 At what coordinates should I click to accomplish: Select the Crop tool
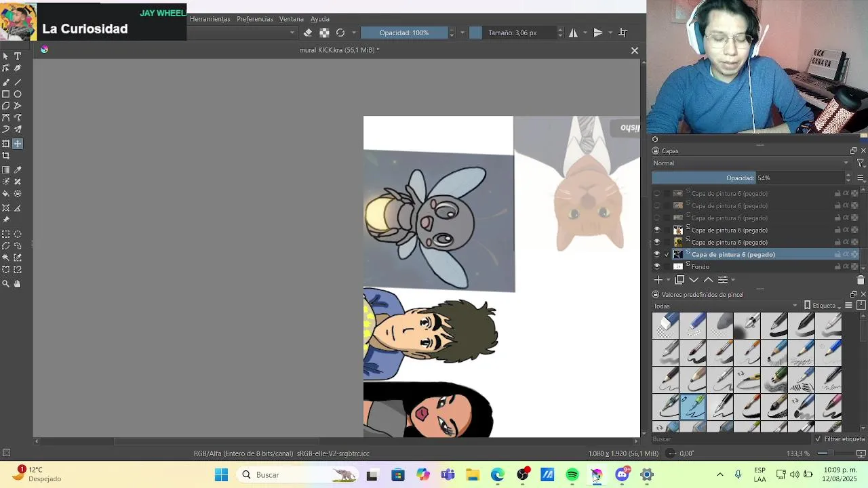point(6,156)
